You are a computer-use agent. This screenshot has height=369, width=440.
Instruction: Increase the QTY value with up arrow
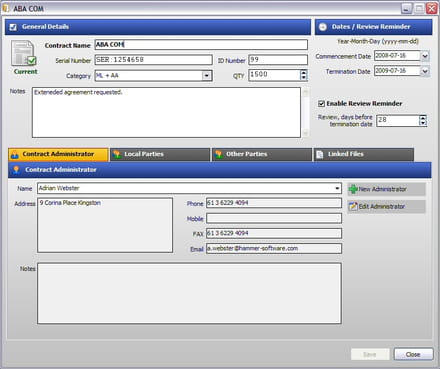click(303, 73)
